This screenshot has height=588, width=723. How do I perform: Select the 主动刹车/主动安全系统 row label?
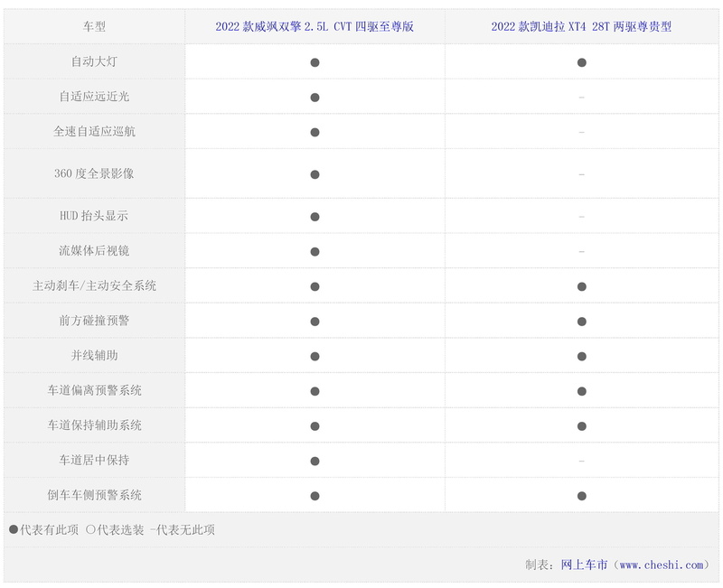pyautogui.click(x=94, y=285)
